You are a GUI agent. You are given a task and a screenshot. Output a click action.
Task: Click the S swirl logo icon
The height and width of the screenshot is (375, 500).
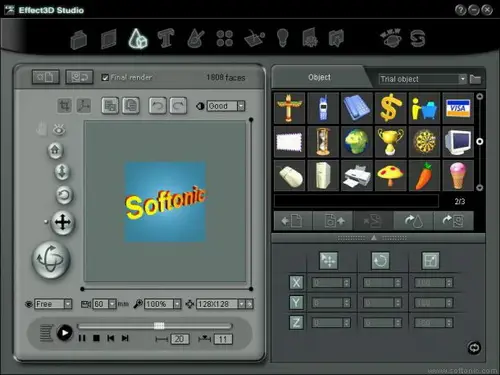click(418, 38)
